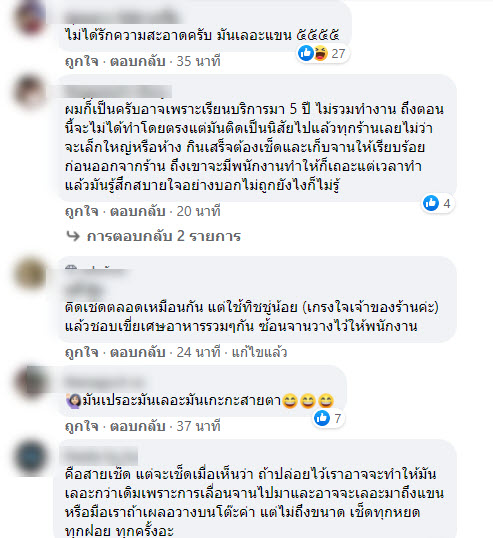
Task: Click ตอบกลับ under the 37 นาที comment
Action: coord(138,426)
